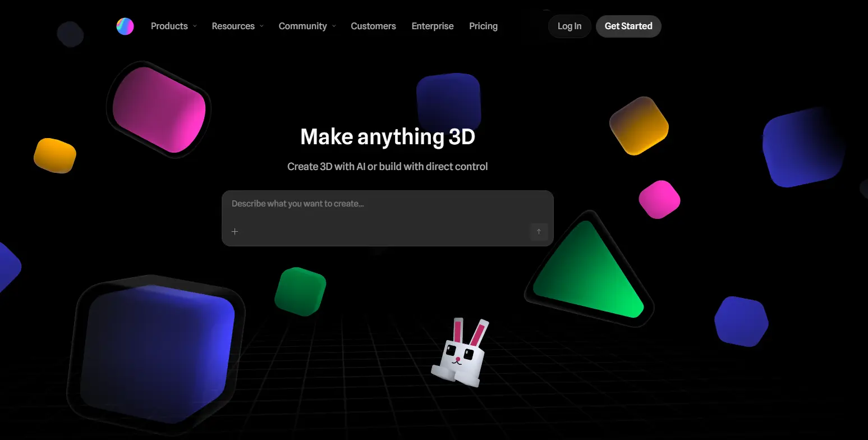Open the Resources dropdown menu
This screenshot has height=440, width=868.
238,26
